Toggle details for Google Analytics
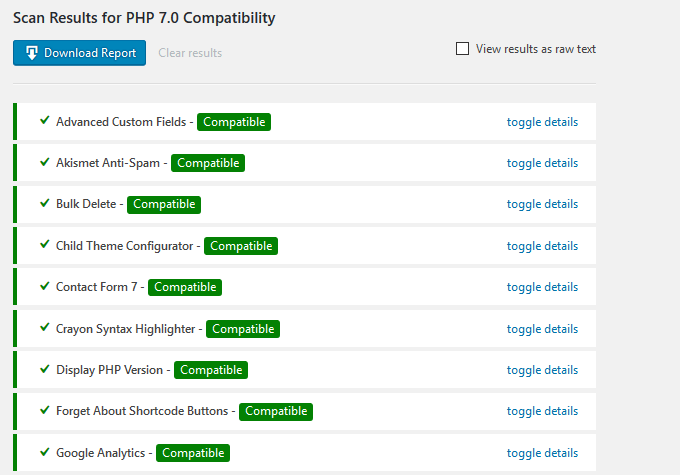Screen dimensions: 680x475 [542, 453]
